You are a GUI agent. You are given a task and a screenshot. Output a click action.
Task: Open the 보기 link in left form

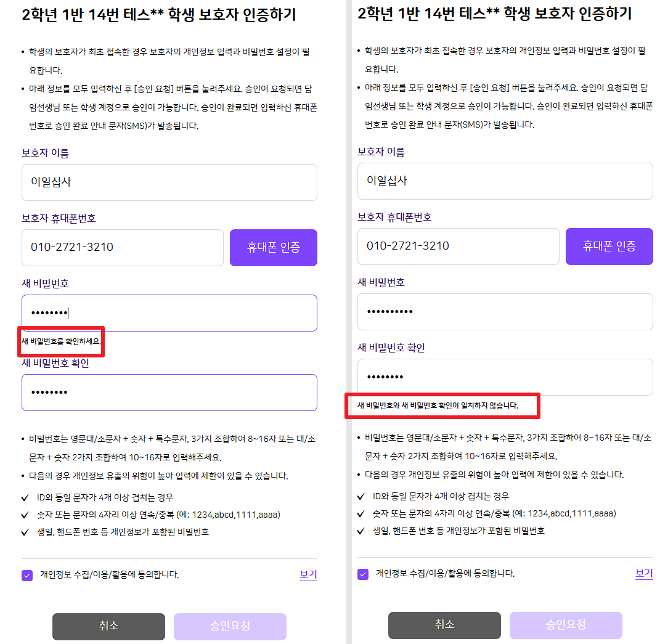pos(308,575)
